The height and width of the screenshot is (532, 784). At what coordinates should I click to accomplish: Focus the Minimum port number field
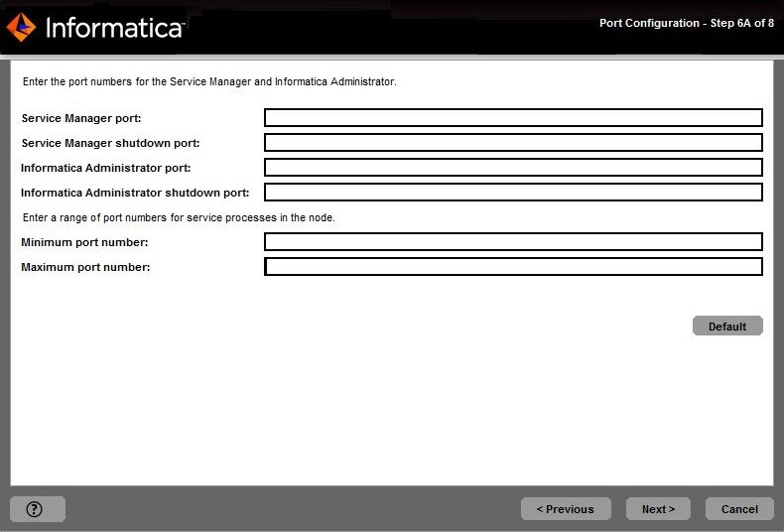pos(513,242)
